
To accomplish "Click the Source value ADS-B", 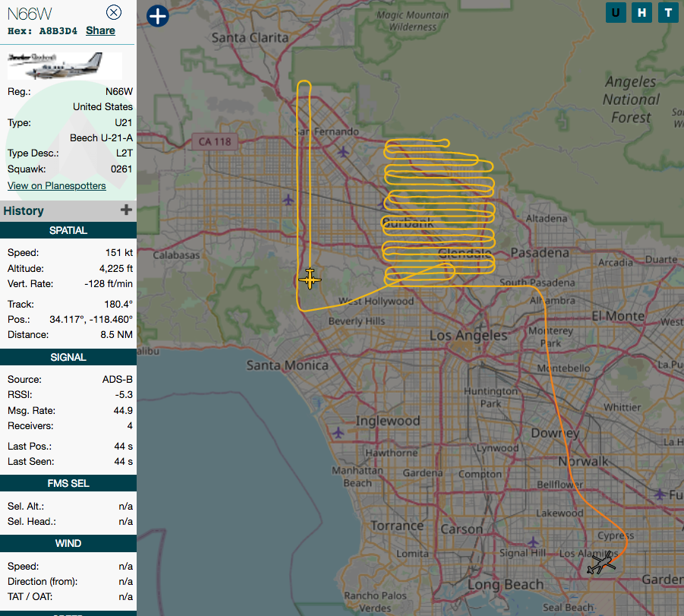I will point(118,379).
